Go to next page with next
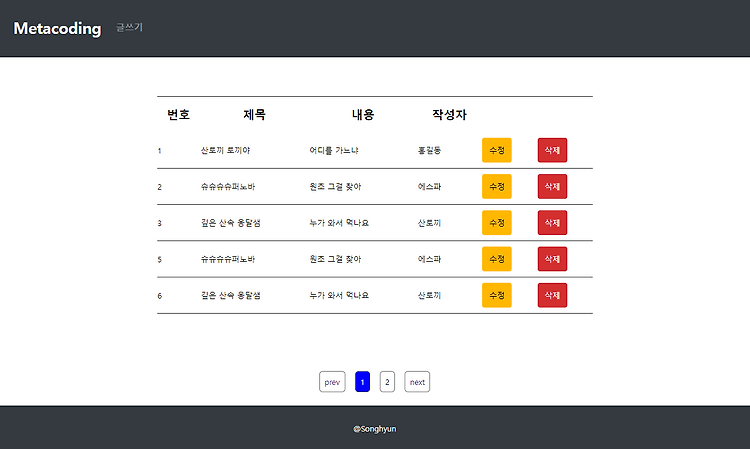Viewport: 750px width, 449px height. (x=417, y=382)
